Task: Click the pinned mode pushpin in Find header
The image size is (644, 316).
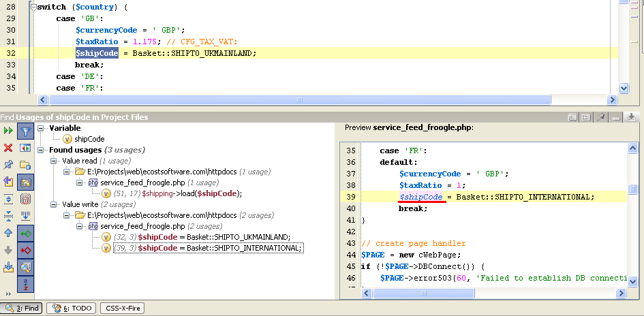Action: [601, 118]
